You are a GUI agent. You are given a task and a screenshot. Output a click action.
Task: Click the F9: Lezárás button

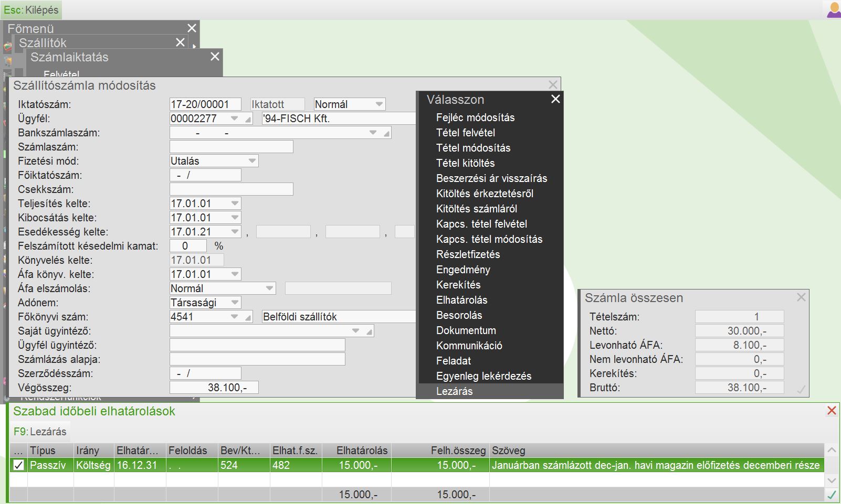(x=40, y=432)
